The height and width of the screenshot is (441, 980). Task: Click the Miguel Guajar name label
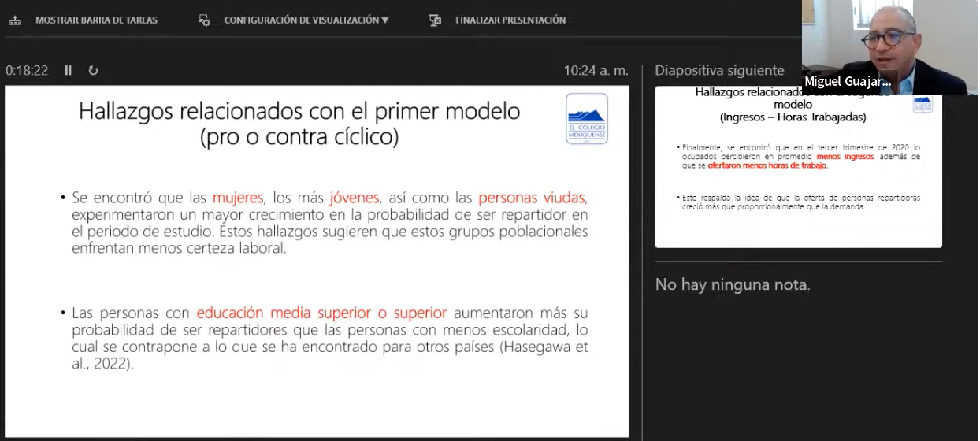(847, 82)
